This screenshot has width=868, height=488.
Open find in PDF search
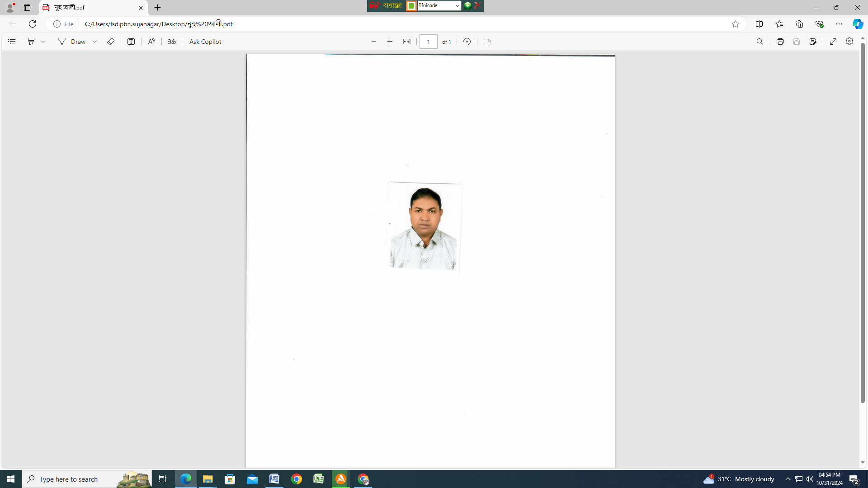(759, 42)
